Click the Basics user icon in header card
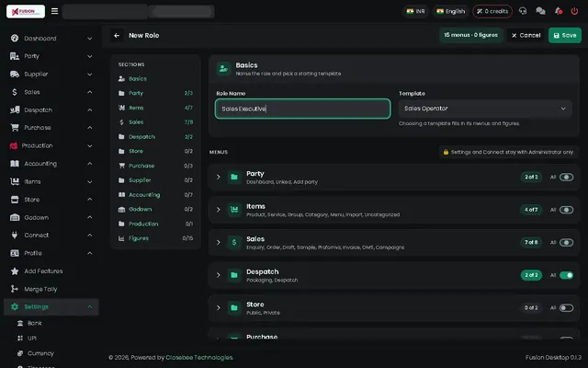588x368 pixels. coord(223,69)
